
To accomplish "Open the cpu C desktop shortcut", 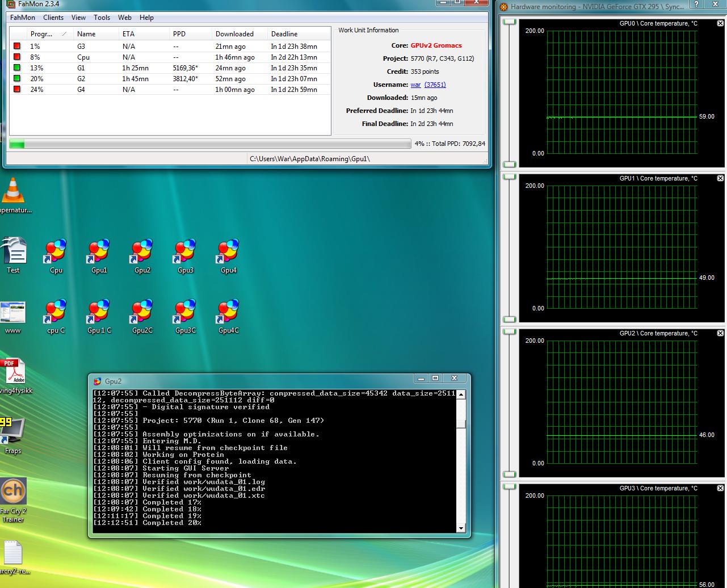I will (56, 317).
